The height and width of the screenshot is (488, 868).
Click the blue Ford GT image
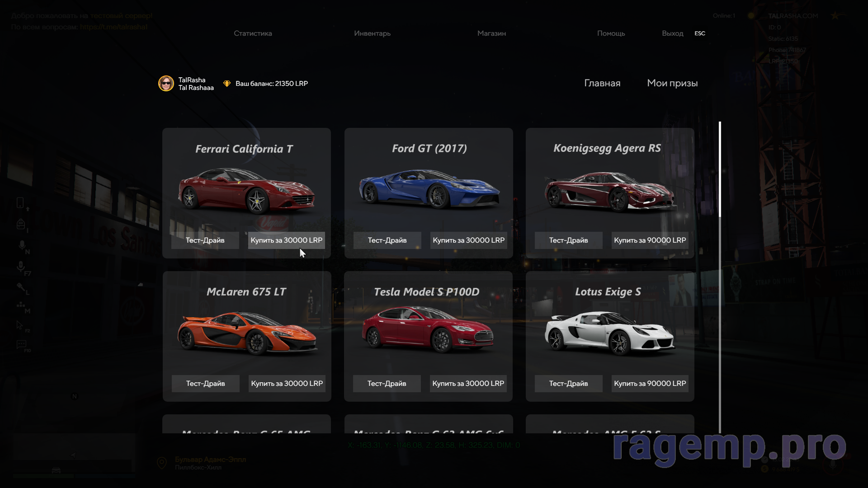coord(429,189)
